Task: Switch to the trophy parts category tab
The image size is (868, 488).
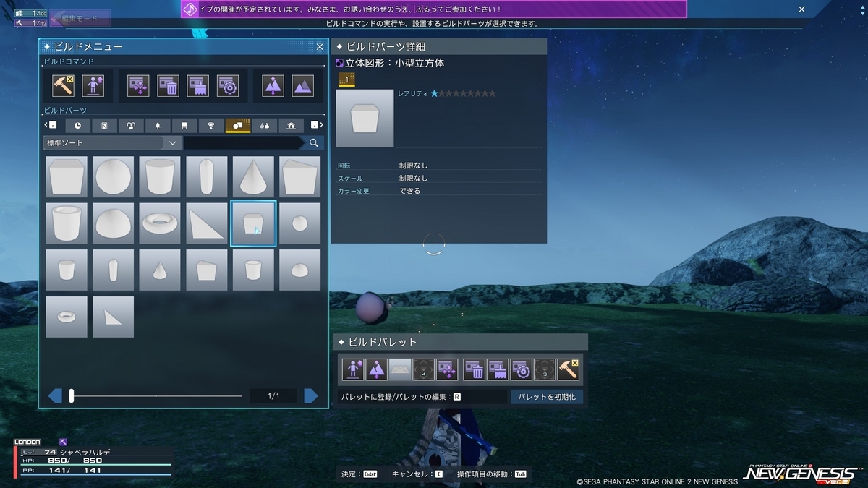Action: pos(211,125)
